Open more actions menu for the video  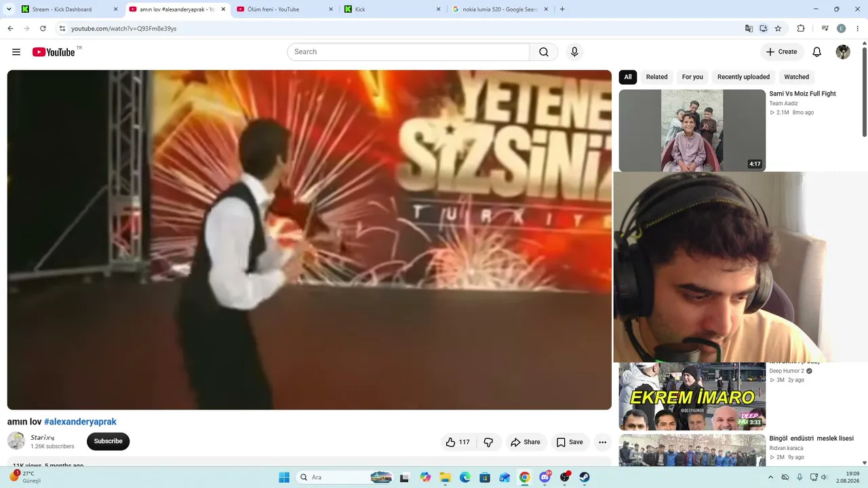[602, 442]
